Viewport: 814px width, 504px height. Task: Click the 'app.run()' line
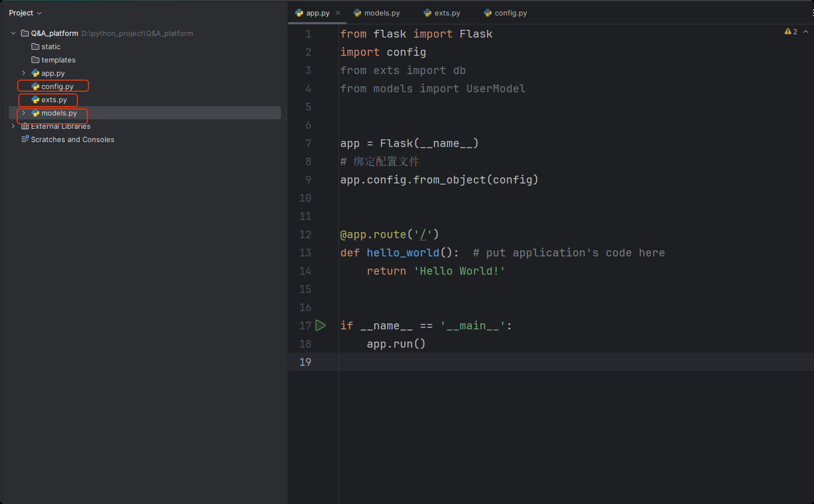pos(396,344)
